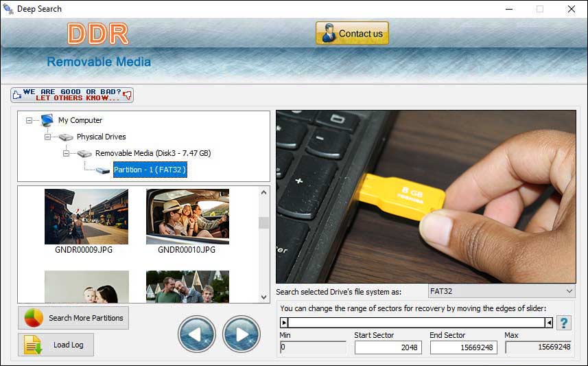Click the Load Log button

56,345
